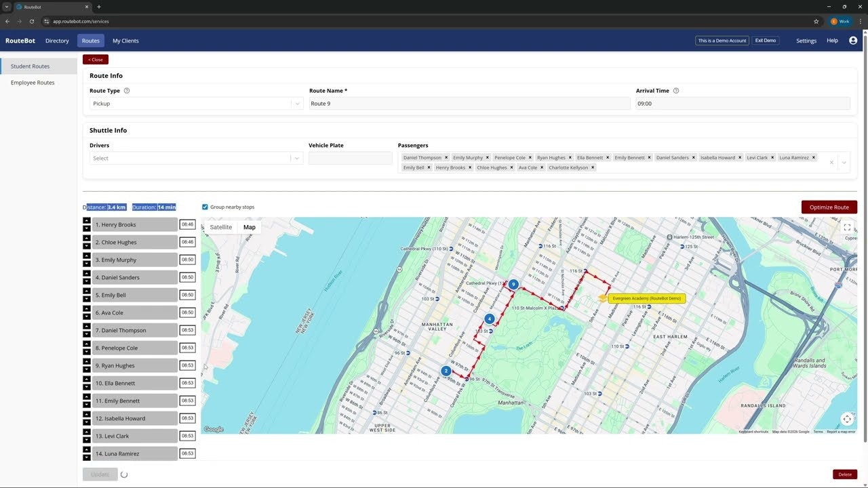The width and height of the screenshot is (868, 488).
Task: Select stop 9. Ryan Hughes
Action: [x=134, y=365]
